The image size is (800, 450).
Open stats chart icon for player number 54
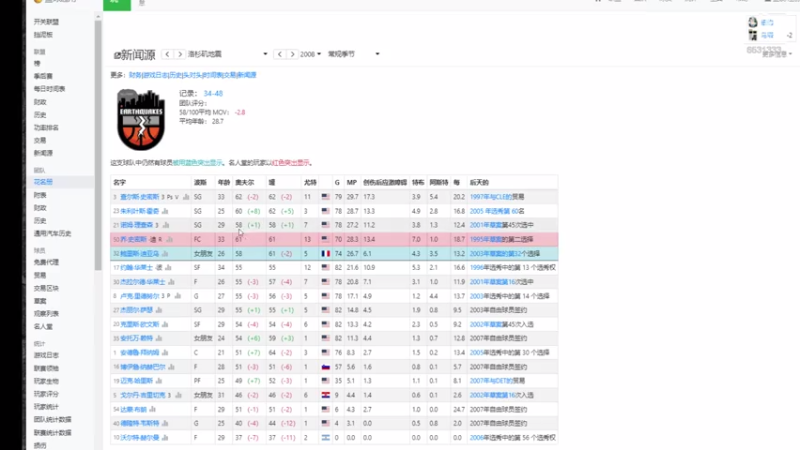[153, 409]
